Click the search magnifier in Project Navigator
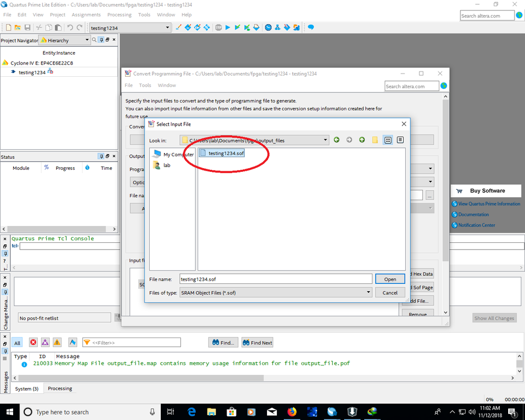The height and width of the screenshot is (420, 525). coord(95,40)
